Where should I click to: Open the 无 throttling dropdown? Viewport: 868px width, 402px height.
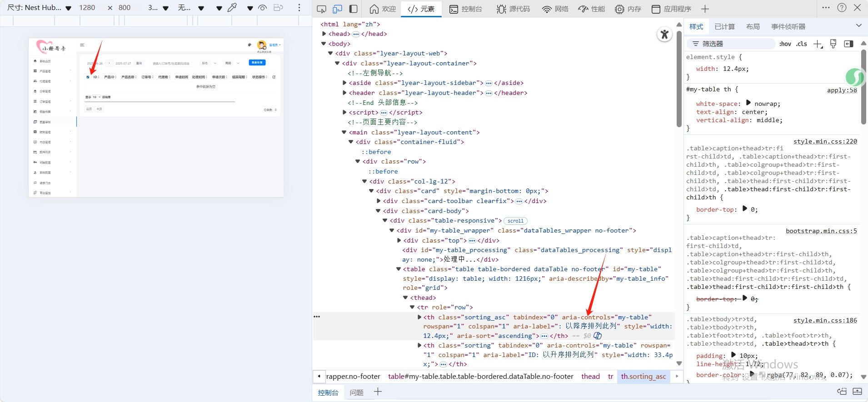coord(191,8)
